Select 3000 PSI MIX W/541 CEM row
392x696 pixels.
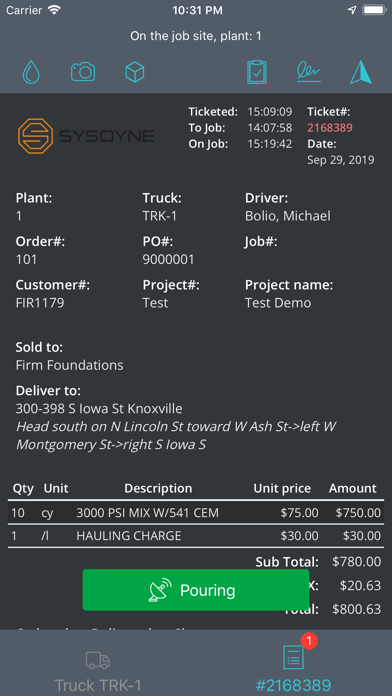coord(196,513)
